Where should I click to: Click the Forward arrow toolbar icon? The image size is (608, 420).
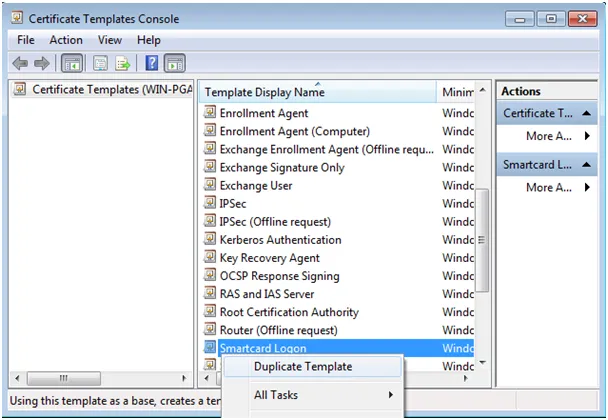(x=42, y=63)
